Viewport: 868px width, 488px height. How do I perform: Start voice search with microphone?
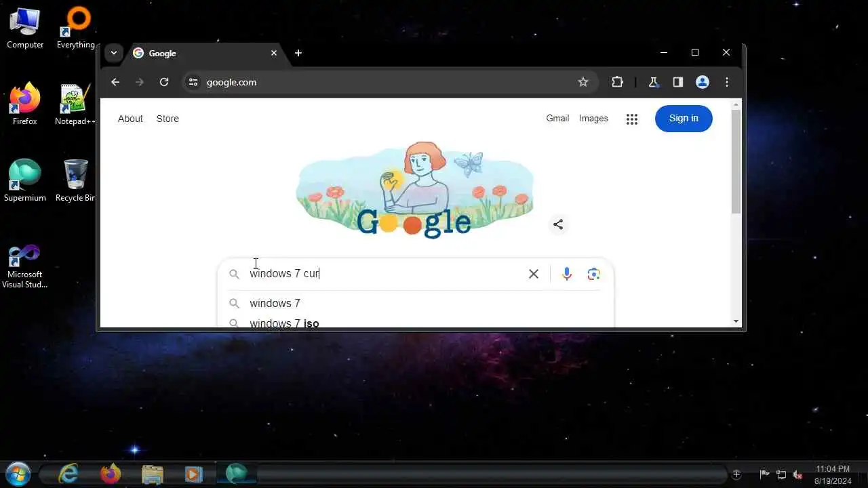click(x=567, y=274)
